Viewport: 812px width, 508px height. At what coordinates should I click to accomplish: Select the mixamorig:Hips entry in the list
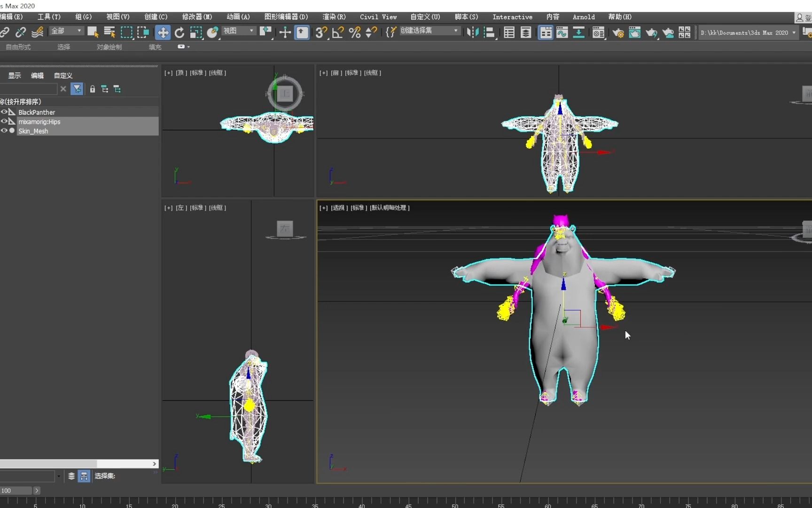[x=39, y=121]
